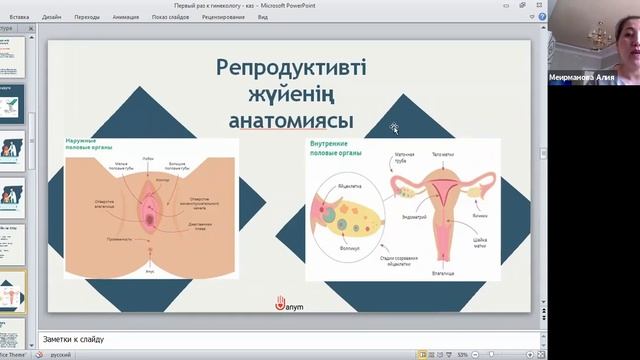Screen dimensions: 640x360
Task: Start the slide show from status bar icon
Action: tap(449, 355)
